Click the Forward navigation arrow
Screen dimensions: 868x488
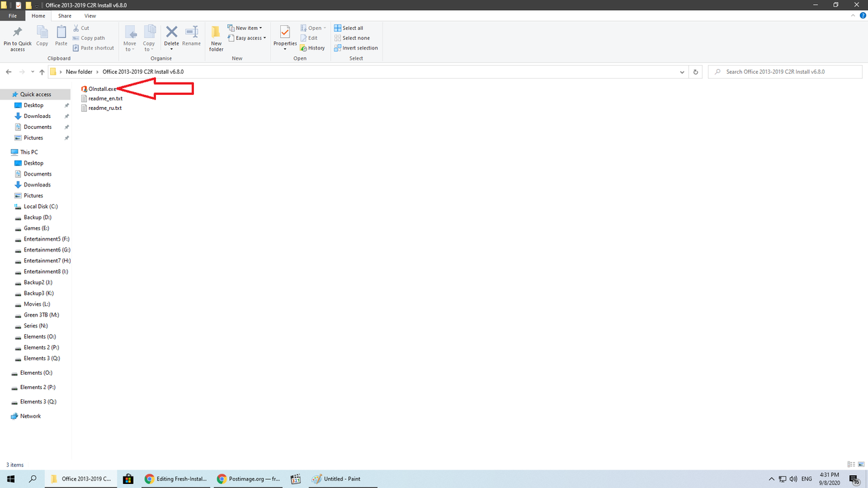coord(22,71)
